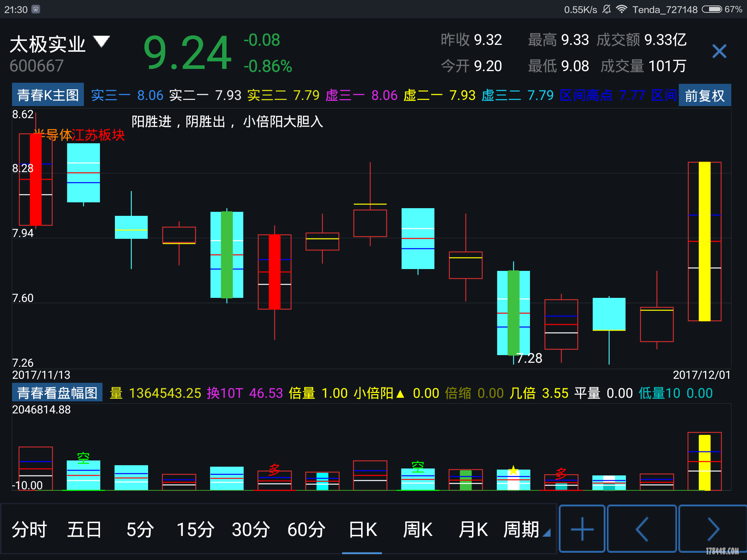
Task: Tap the 虚三一 8.06 indicator value
Action: pyautogui.click(x=361, y=96)
